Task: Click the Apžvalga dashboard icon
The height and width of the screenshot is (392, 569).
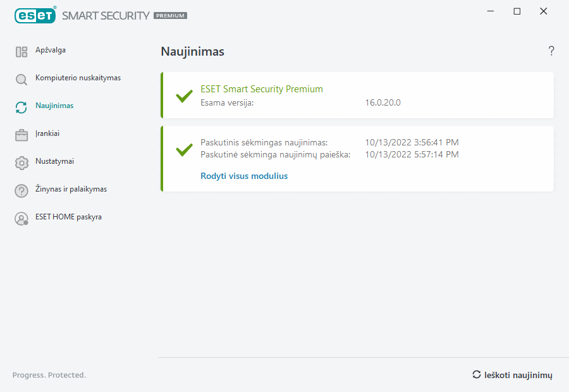Action: point(21,52)
